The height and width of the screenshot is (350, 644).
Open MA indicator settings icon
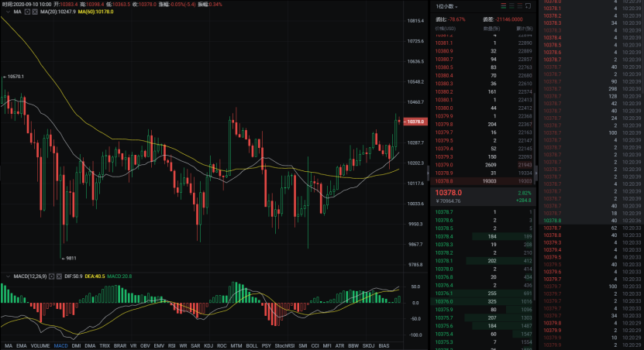pos(27,12)
